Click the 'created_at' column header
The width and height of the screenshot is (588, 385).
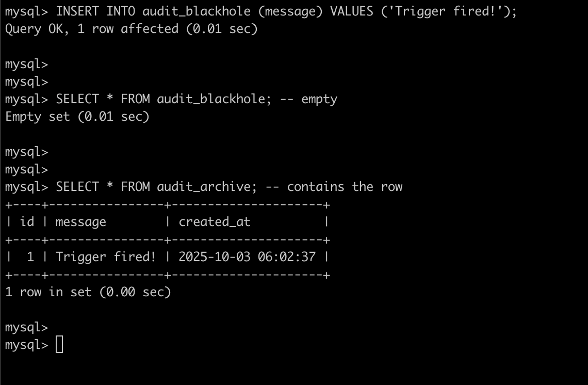coord(214,222)
